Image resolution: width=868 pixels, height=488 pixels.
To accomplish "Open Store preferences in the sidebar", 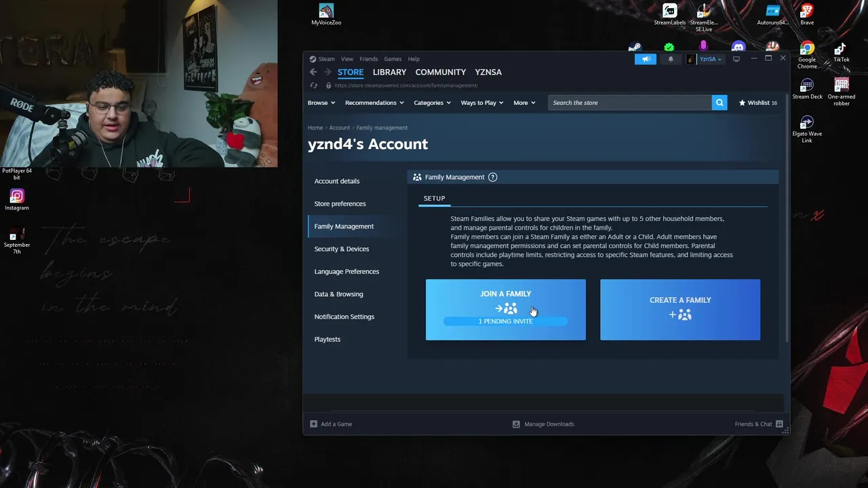I will [x=340, y=203].
